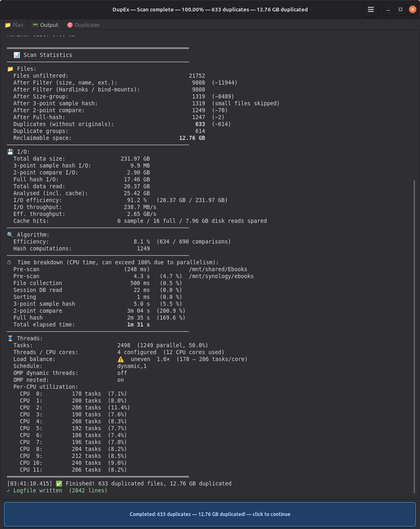Click the green checkmark beside Finished
The image size is (420, 529).
(59, 483)
